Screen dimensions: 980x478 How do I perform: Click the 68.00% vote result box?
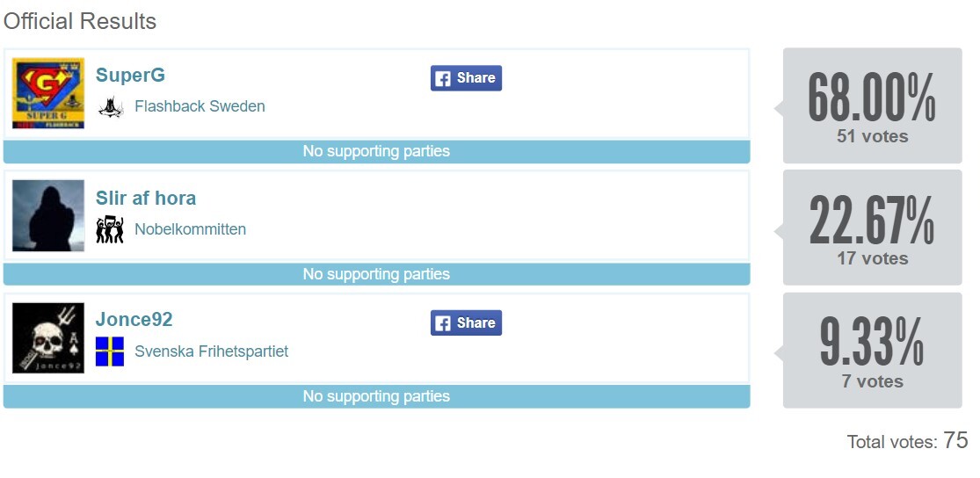click(872, 105)
